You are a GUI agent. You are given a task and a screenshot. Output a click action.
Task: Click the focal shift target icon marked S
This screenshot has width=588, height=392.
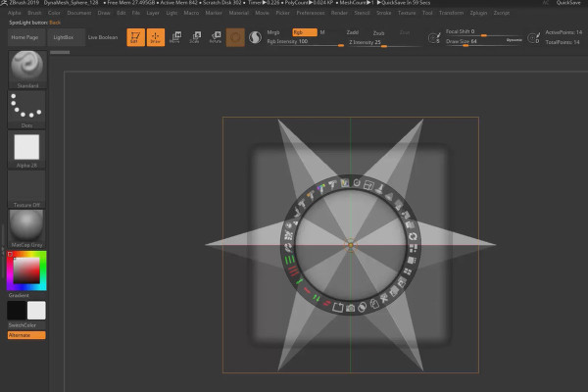[x=434, y=38]
